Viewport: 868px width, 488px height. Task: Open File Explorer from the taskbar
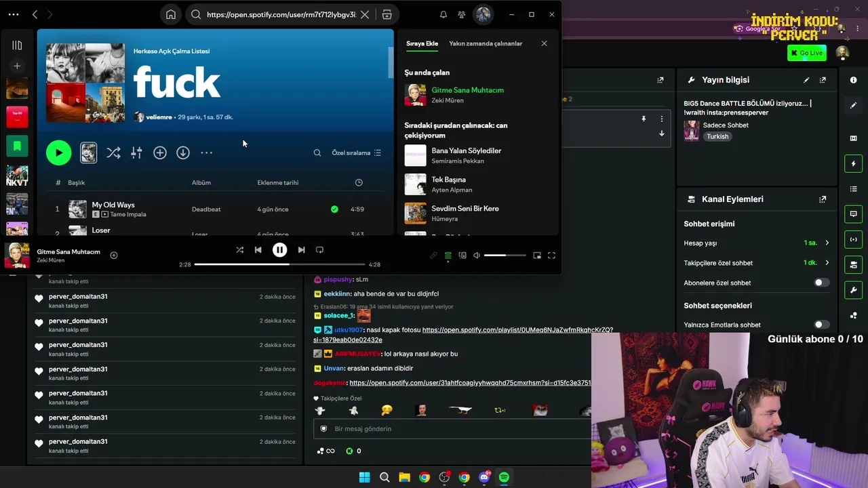404,477
